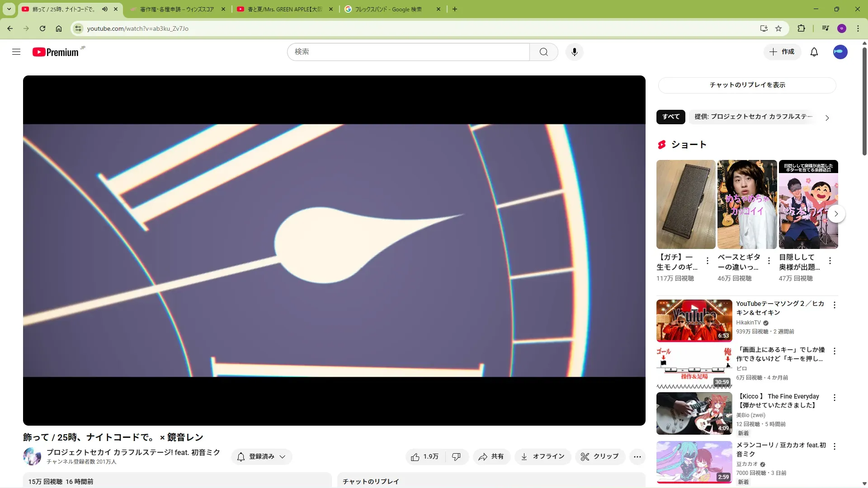This screenshot has height=488, width=868.
Task: Click the dislike thumbs-down icon
Action: 456,457
